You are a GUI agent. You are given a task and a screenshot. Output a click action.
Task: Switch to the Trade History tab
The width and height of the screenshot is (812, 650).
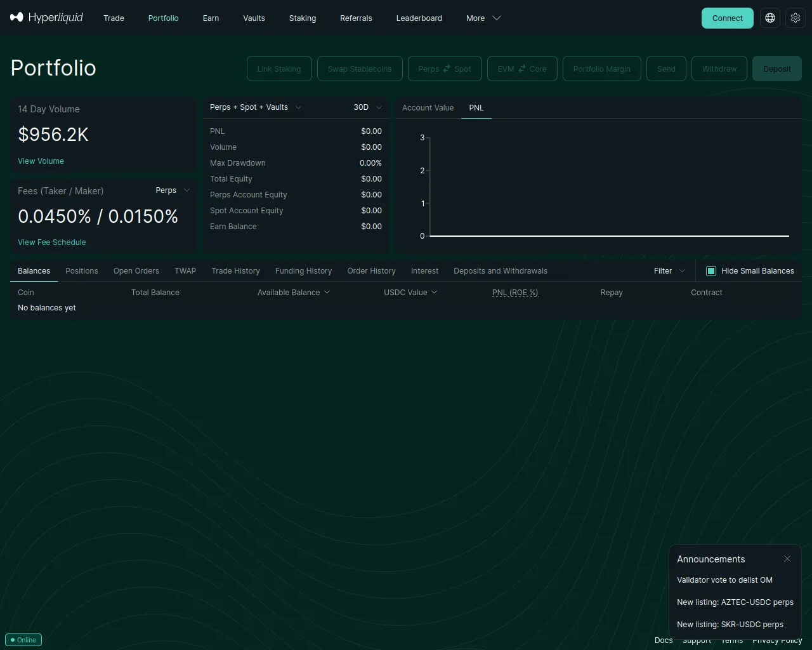point(235,271)
